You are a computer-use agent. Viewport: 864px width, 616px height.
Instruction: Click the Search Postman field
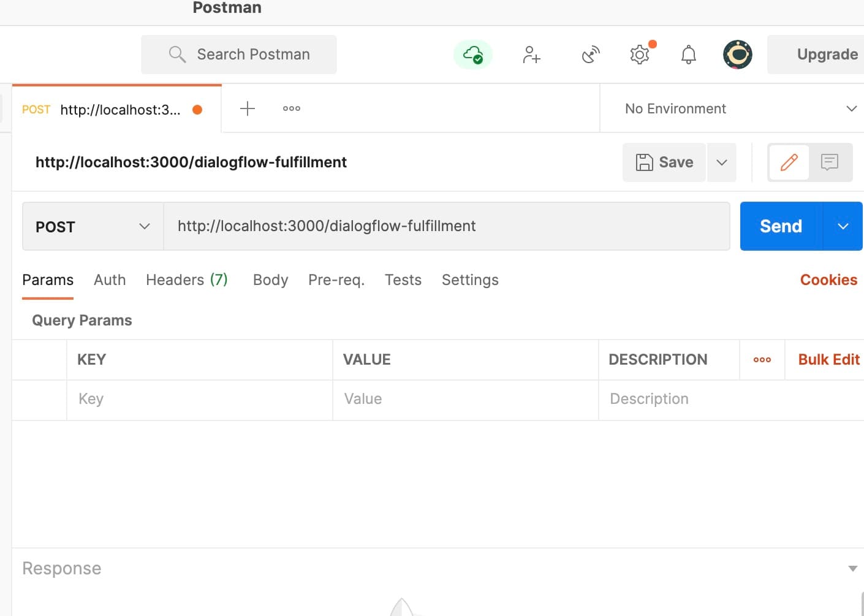[239, 55]
